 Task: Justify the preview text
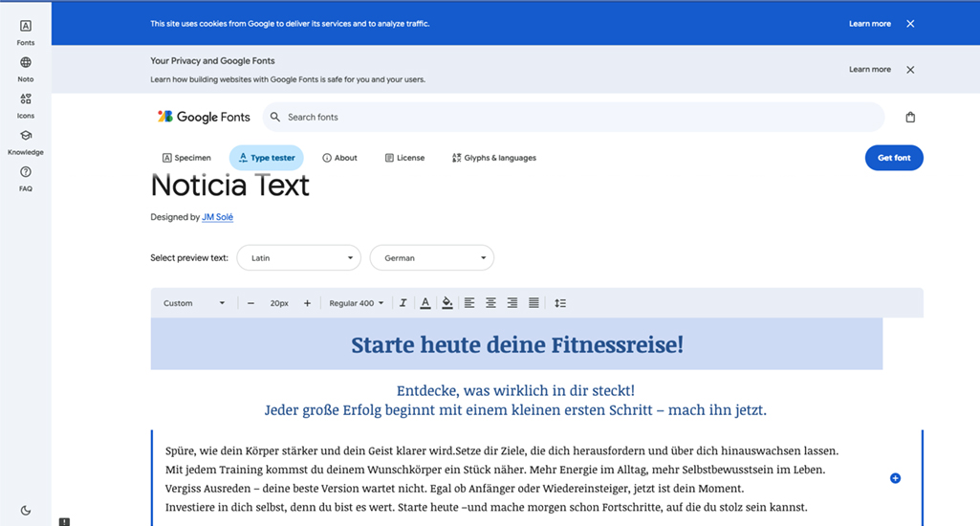(x=534, y=303)
